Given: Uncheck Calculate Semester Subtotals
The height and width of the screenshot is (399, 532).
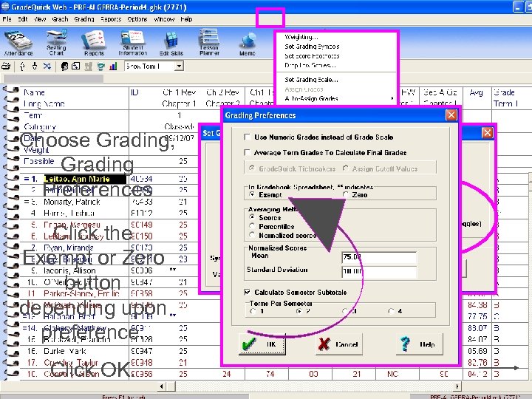Looking at the screenshot, I should click(x=248, y=292).
